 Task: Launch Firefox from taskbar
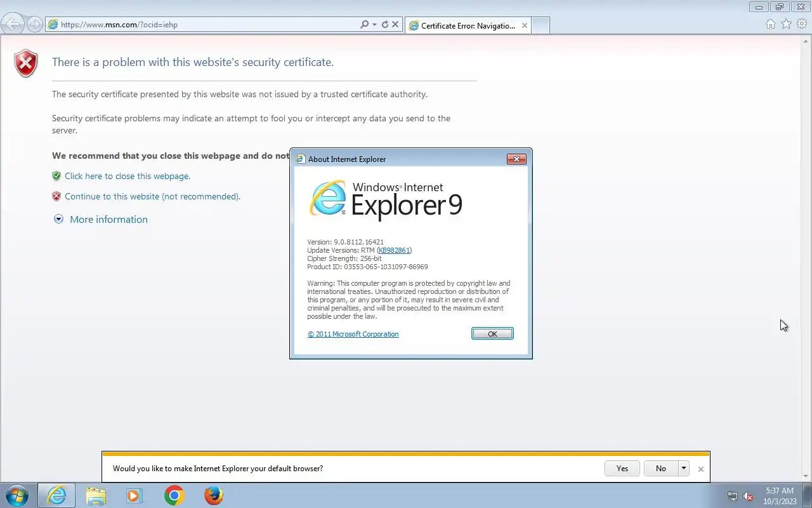tap(213, 495)
